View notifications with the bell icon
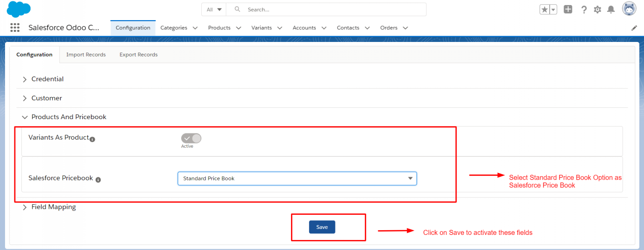Image resolution: width=644 pixels, height=250 pixels. click(x=611, y=9)
